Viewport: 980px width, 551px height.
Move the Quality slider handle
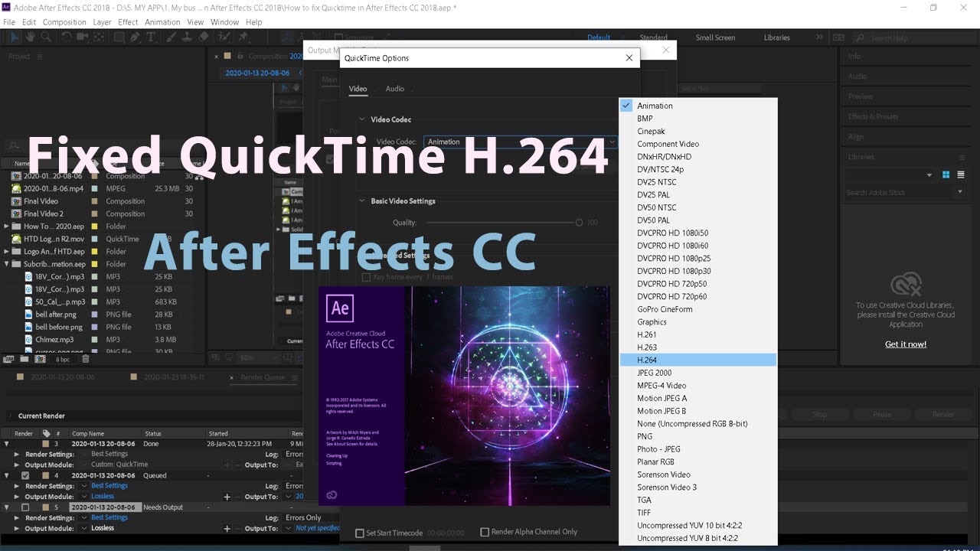[580, 223]
